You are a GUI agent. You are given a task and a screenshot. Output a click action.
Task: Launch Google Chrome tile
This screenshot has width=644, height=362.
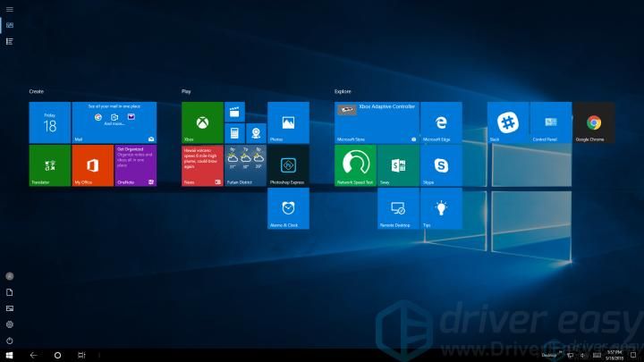pyautogui.click(x=593, y=122)
